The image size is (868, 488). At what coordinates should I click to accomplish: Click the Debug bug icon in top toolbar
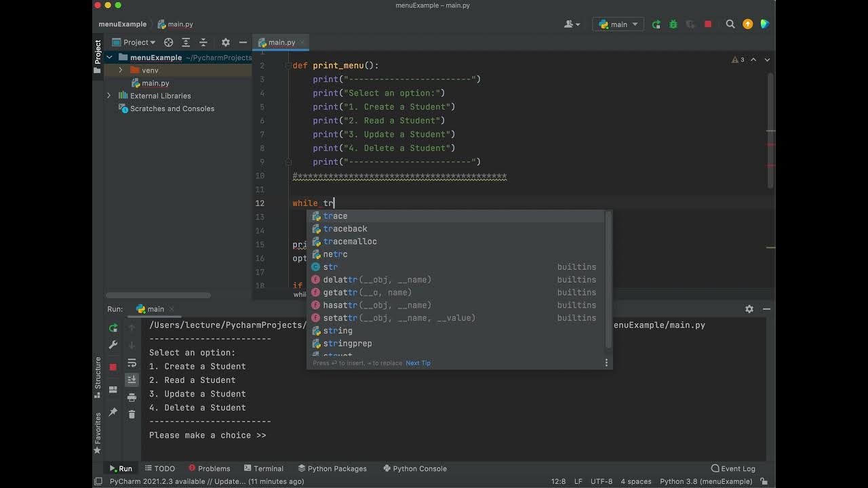click(x=673, y=24)
